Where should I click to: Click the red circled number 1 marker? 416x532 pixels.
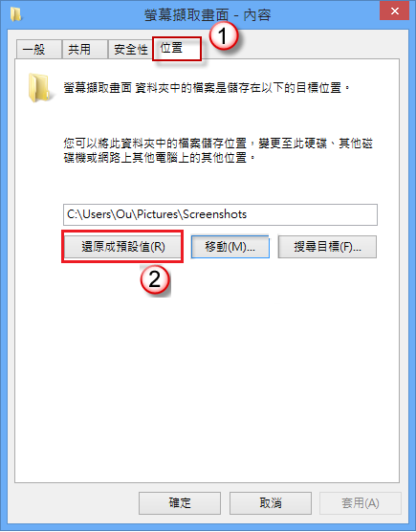[x=223, y=35]
